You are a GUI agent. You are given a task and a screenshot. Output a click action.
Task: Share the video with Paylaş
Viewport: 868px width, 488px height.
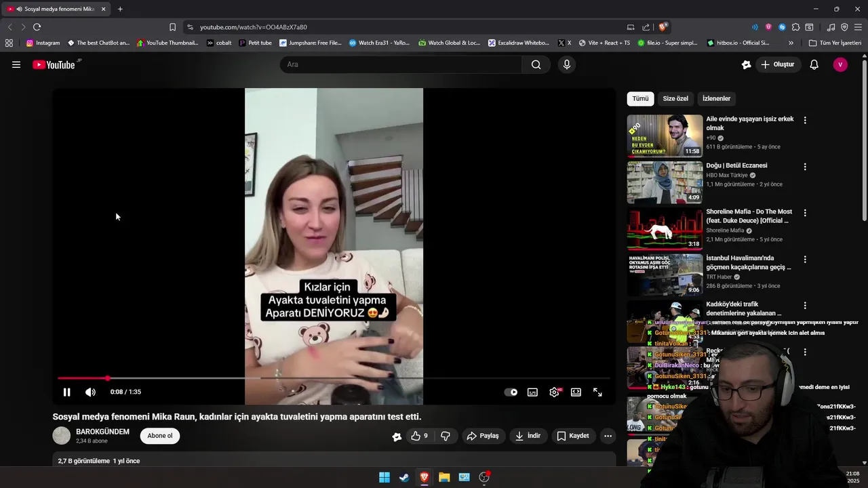(483, 436)
